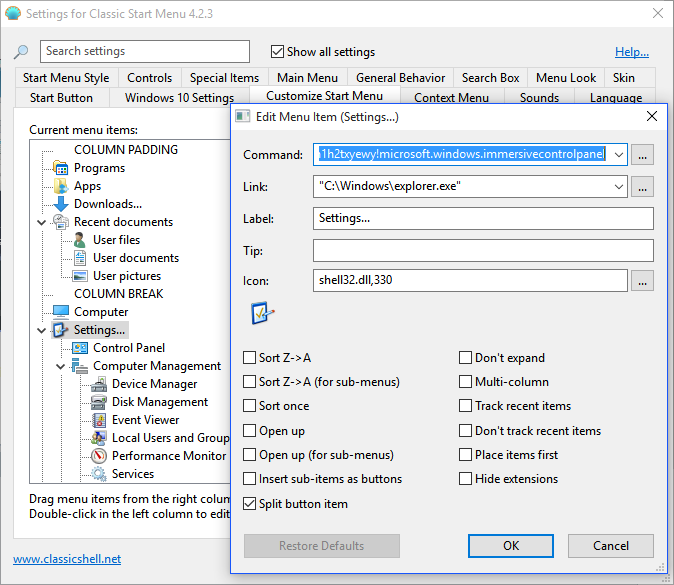Click the Device Manager icon in tree
The image size is (674, 585).
pyautogui.click(x=98, y=384)
